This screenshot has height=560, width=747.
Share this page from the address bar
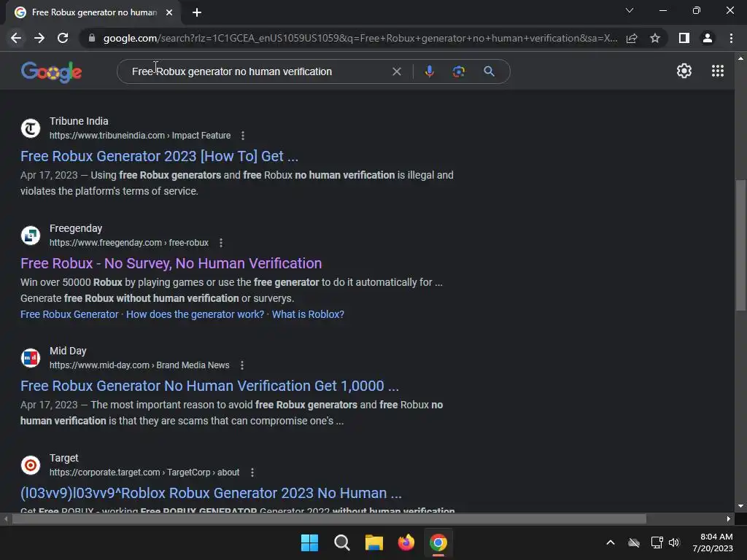coord(632,38)
